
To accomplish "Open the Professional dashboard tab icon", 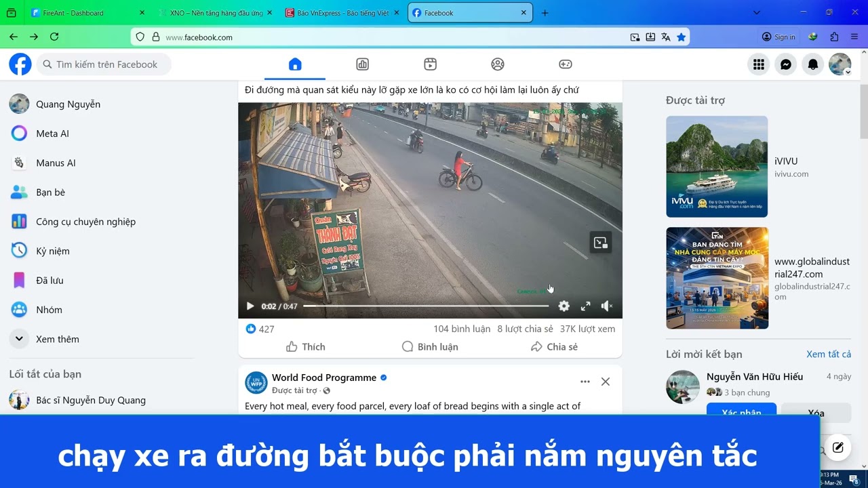I will click(362, 64).
